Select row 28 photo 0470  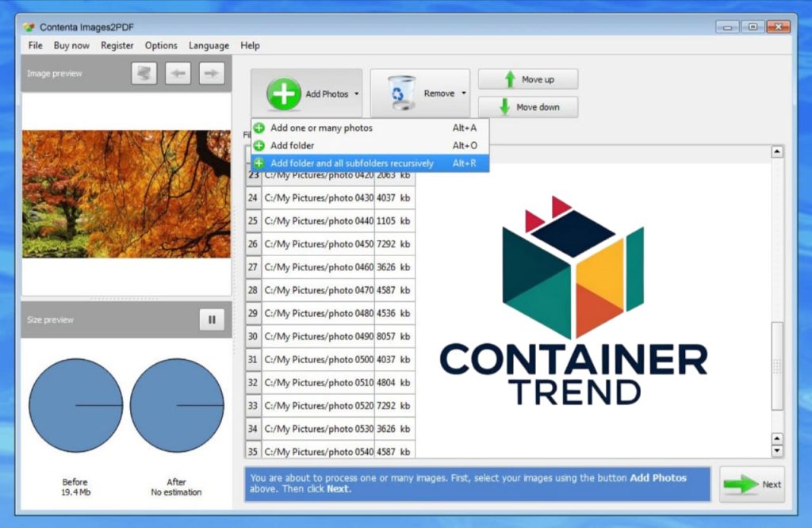[x=331, y=290]
